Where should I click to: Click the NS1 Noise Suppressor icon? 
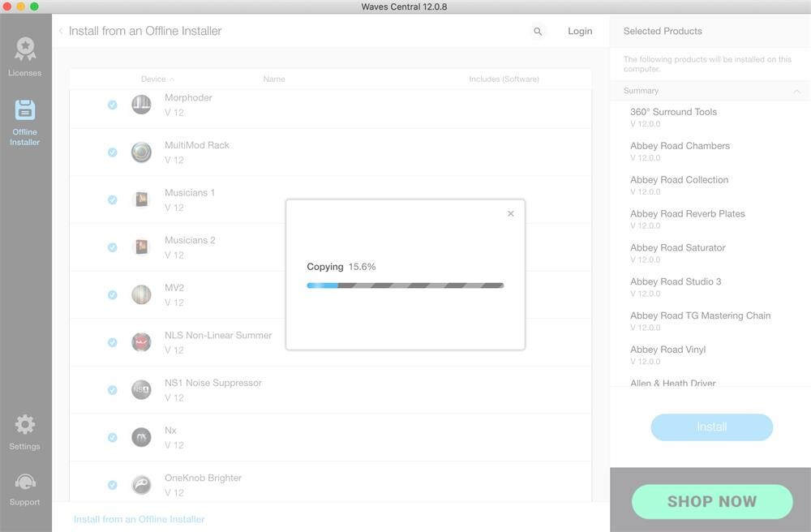[x=141, y=390]
